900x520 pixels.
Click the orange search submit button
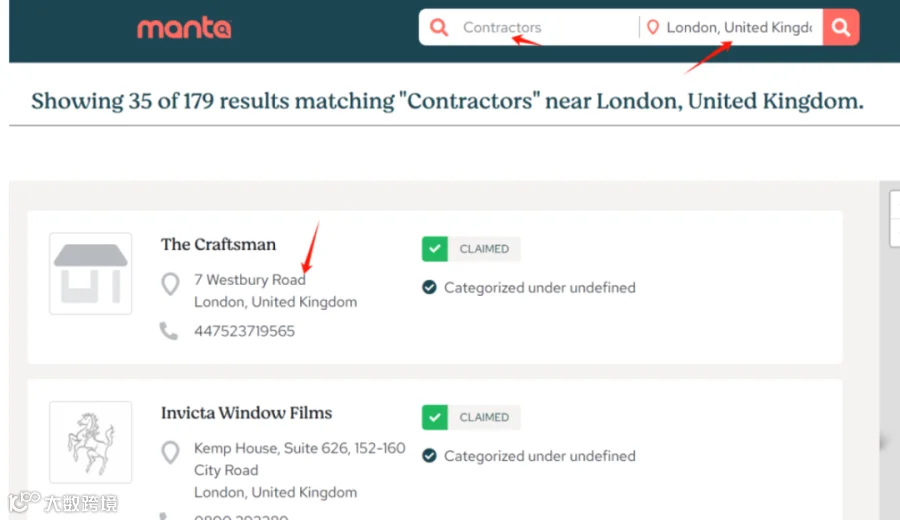[x=841, y=27]
